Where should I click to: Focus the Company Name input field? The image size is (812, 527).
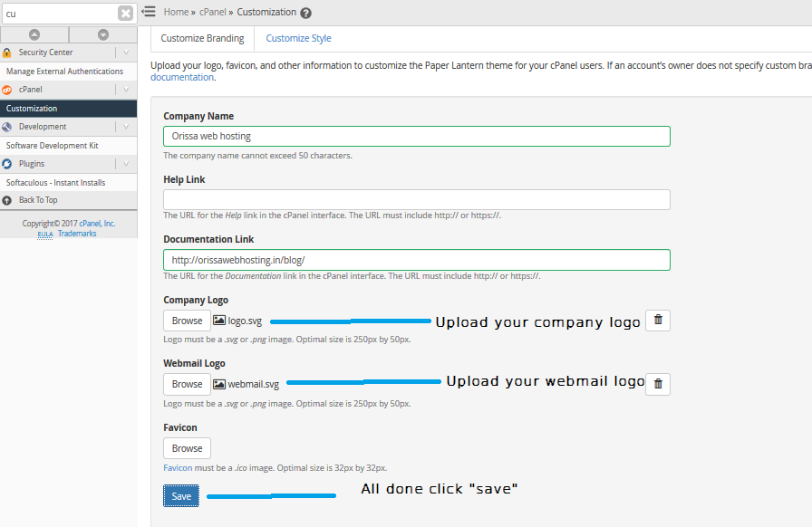coord(417,136)
